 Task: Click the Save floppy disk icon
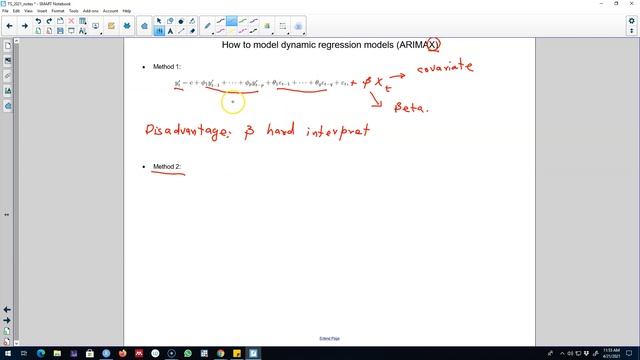pos(60,31)
